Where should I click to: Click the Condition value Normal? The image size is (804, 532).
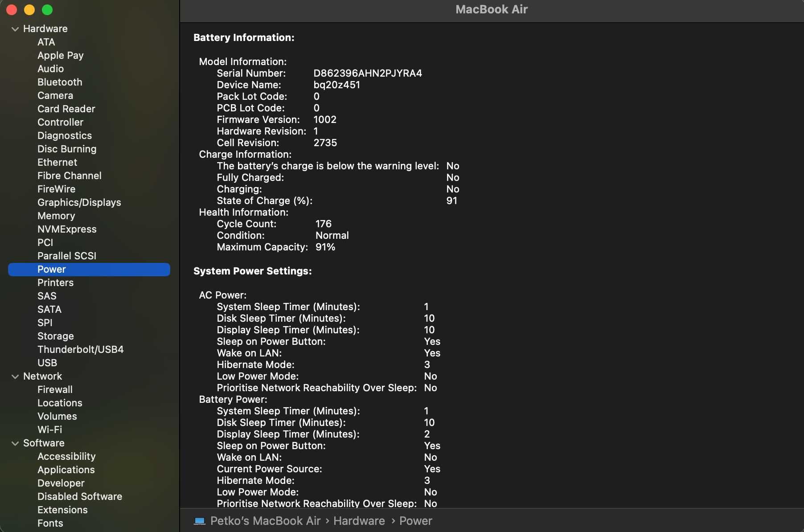[x=332, y=235]
